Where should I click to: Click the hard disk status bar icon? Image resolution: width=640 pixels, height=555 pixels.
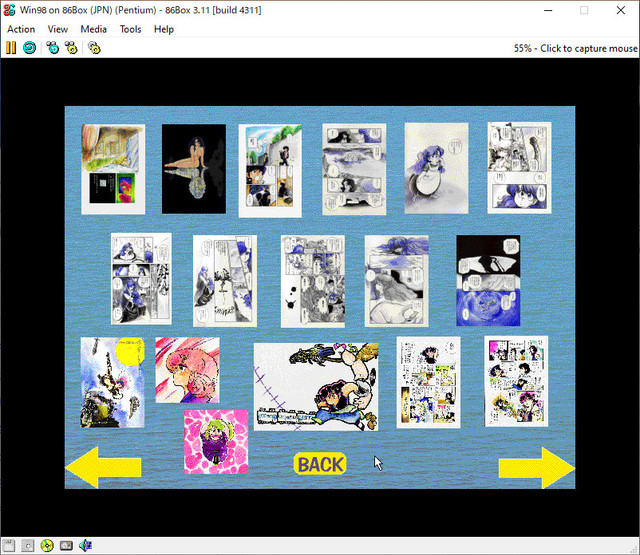pyautogui.click(x=66, y=546)
